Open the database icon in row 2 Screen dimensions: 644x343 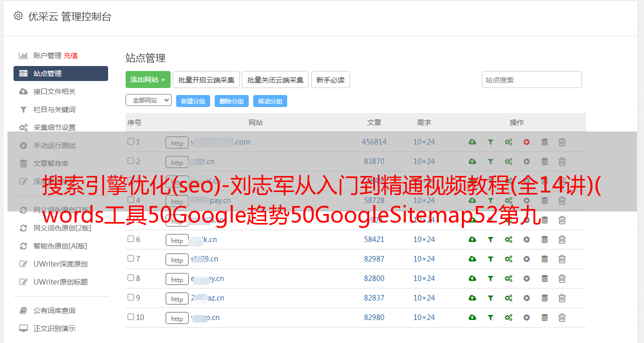(544, 161)
